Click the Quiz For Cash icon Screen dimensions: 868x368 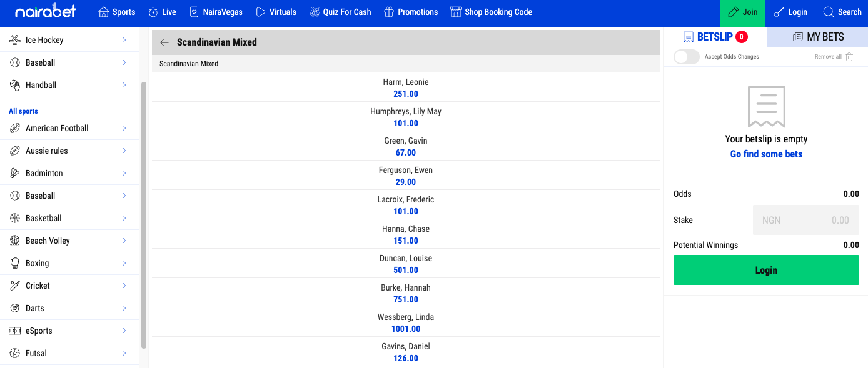click(x=315, y=12)
